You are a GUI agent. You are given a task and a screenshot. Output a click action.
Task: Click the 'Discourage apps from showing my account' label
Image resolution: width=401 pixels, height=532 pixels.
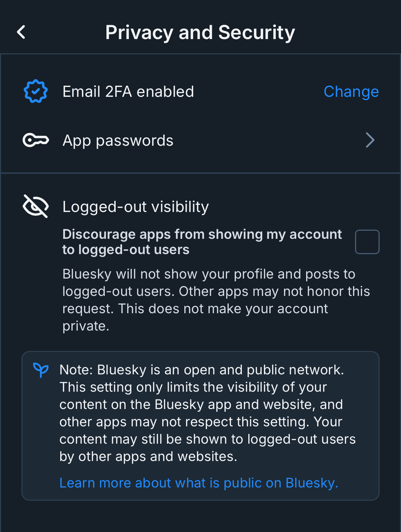pos(202,234)
